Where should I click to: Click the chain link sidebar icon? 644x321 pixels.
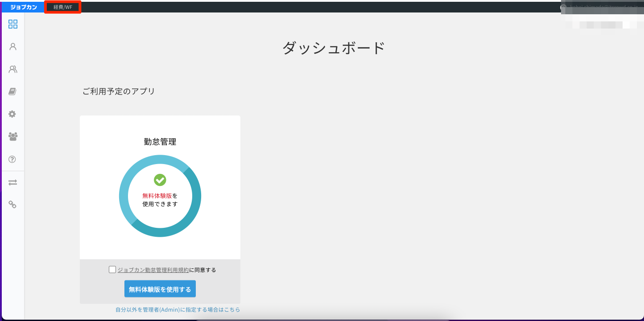(12, 205)
